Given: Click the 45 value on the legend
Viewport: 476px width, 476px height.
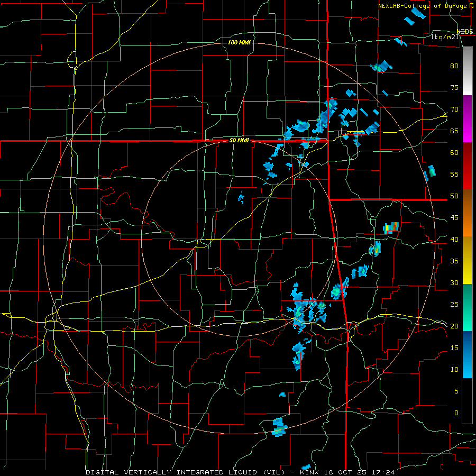Looking at the screenshot, I should (454, 218).
